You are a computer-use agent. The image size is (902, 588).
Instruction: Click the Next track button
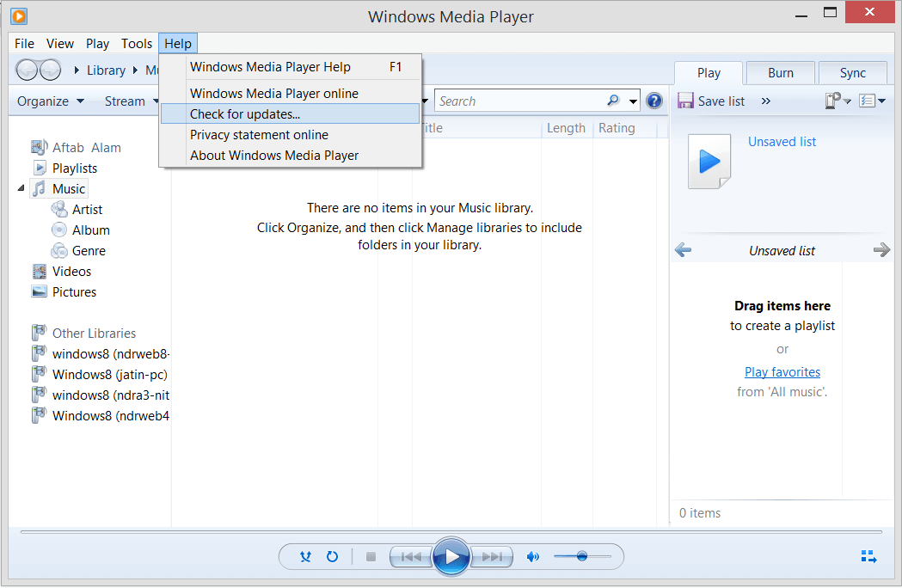(492, 556)
